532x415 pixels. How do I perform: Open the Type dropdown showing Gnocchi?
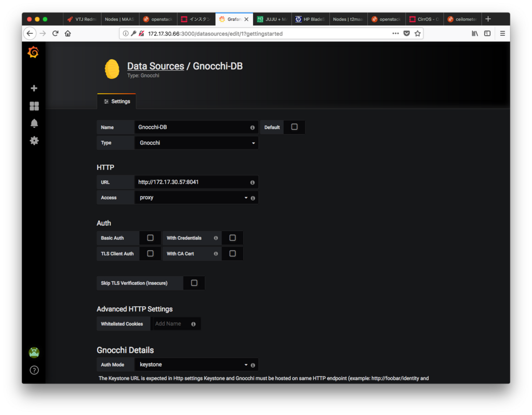(x=196, y=143)
